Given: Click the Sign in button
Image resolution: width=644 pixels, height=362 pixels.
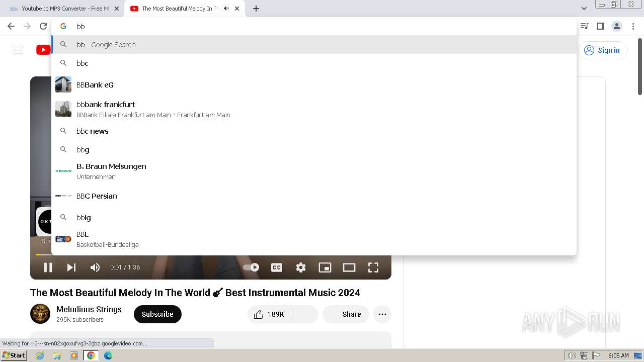Looking at the screenshot, I should pyautogui.click(x=603, y=50).
